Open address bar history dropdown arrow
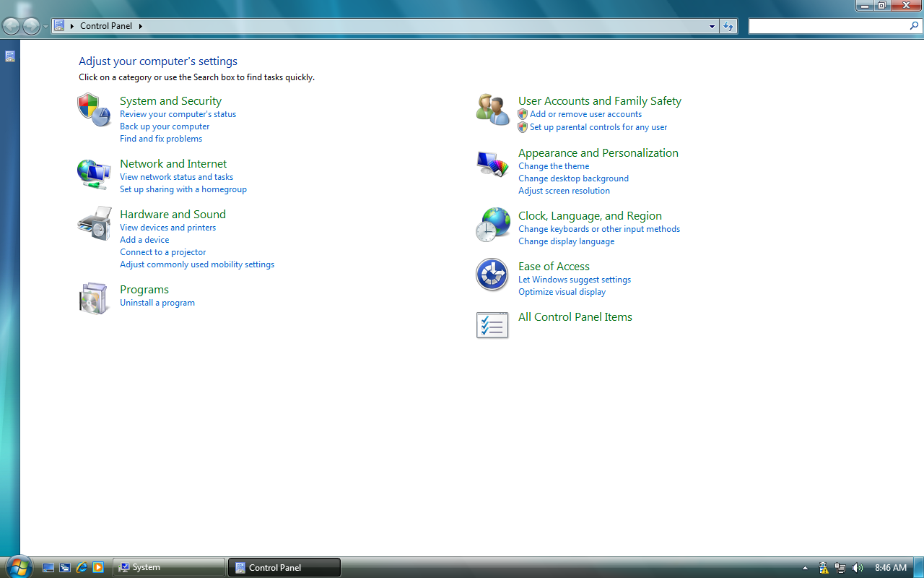924x578 pixels. [712, 26]
